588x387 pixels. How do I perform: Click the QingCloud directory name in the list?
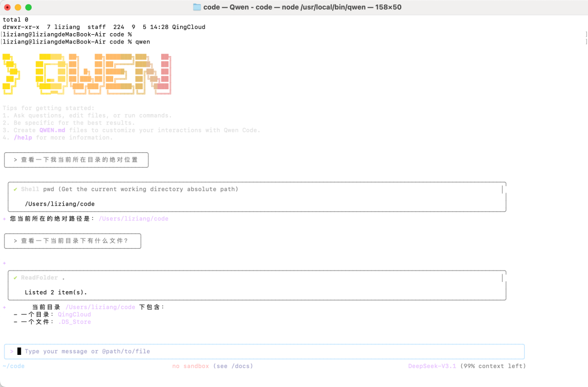(x=74, y=314)
